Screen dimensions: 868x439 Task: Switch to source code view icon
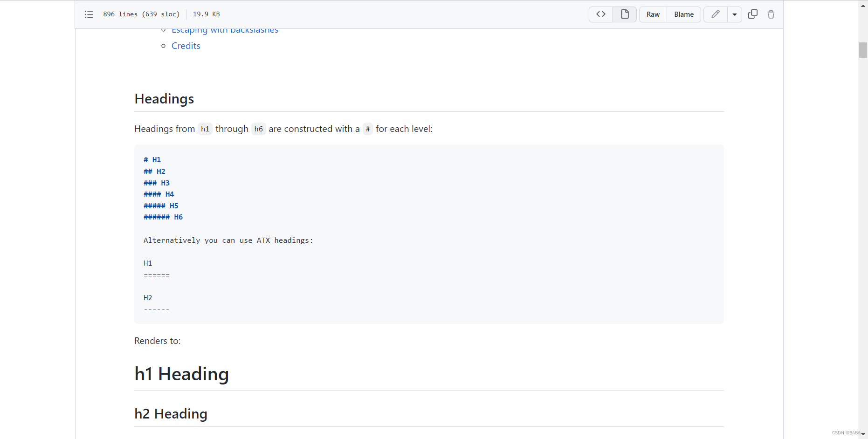(601, 14)
